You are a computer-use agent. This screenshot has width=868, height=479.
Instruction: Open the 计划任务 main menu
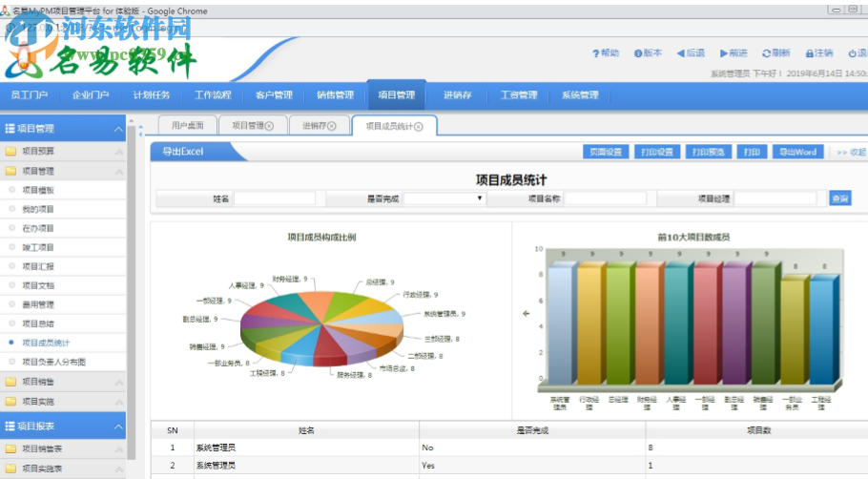(152, 95)
